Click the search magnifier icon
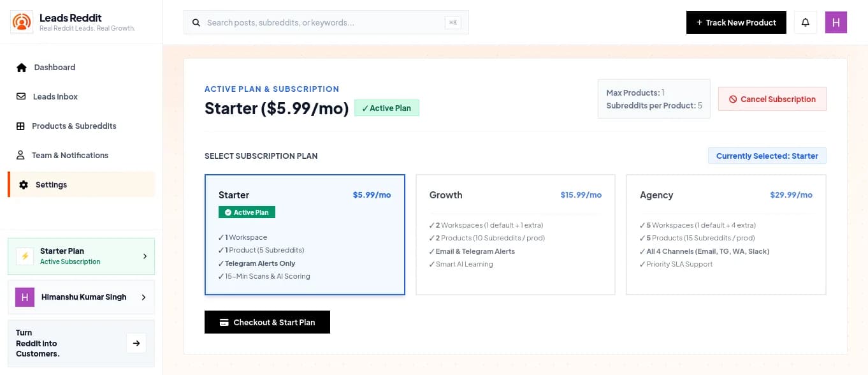868x375 pixels. 196,22
